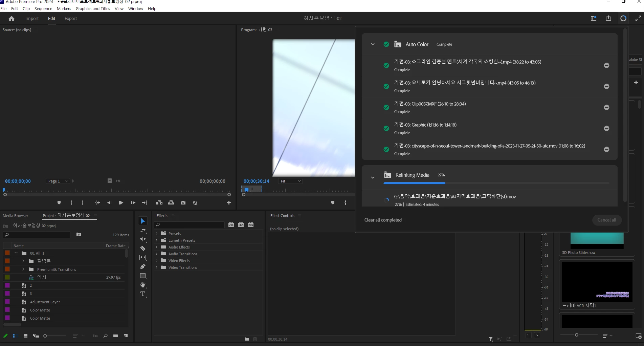Toggle project writable pencil icon

[x=5, y=336]
